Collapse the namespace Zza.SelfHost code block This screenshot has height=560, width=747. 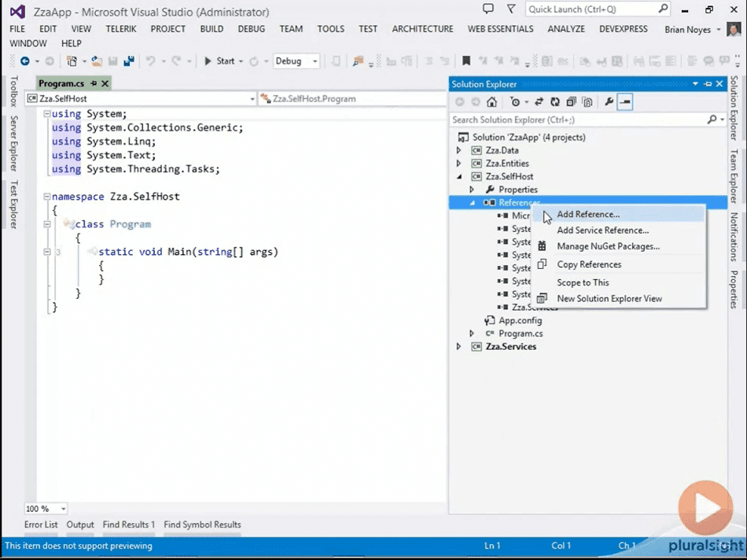46,197
